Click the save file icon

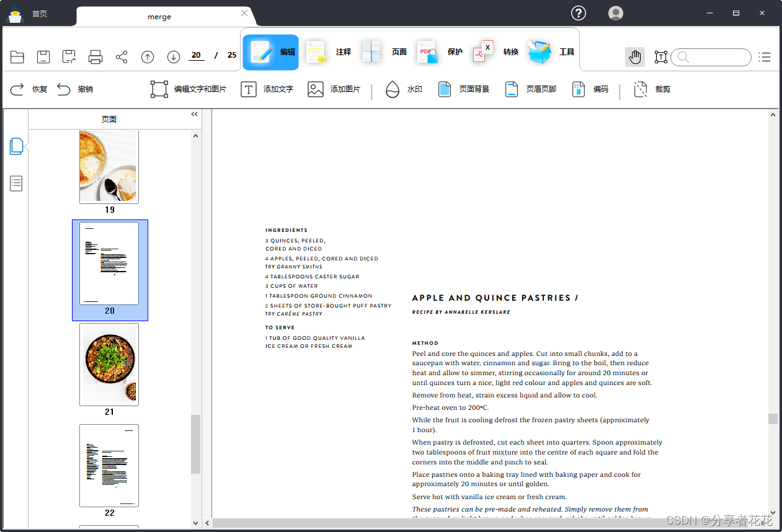[x=43, y=57]
